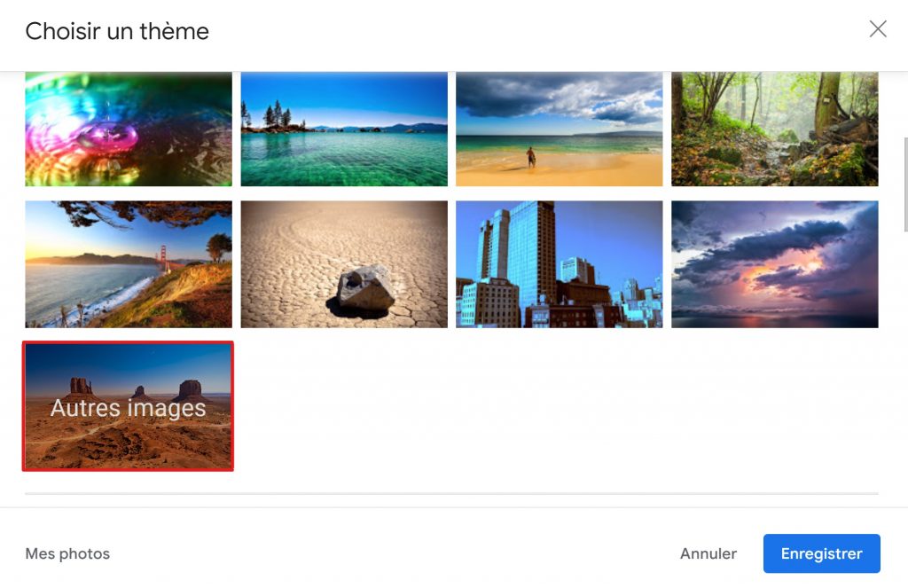Open Autres images to view more
908x588 pixels.
128,406
